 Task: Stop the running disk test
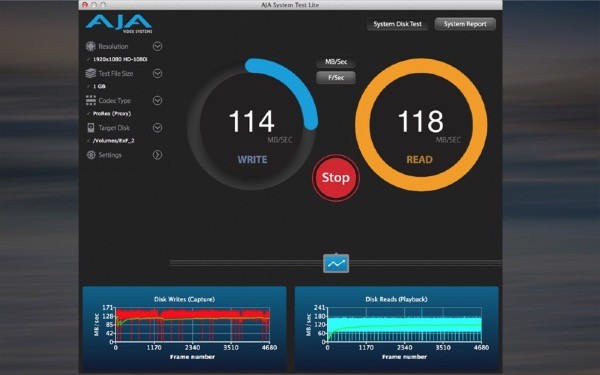pos(336,178)
